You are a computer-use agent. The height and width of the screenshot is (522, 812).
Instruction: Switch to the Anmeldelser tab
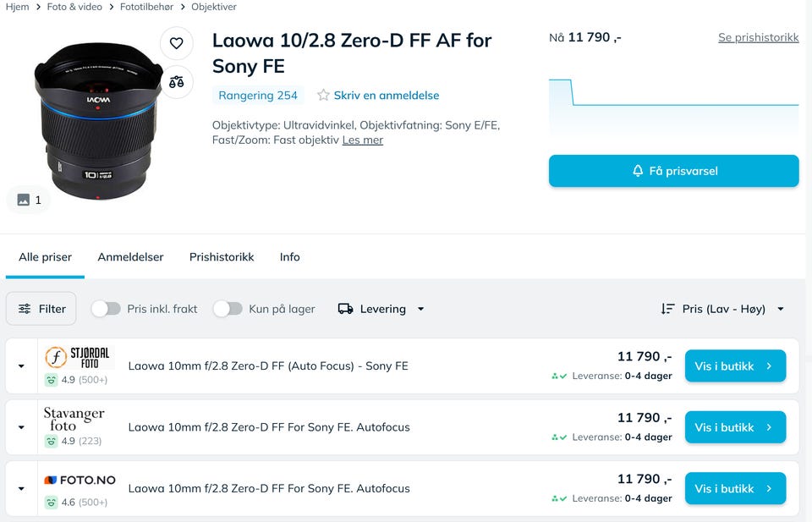(130, 257)
